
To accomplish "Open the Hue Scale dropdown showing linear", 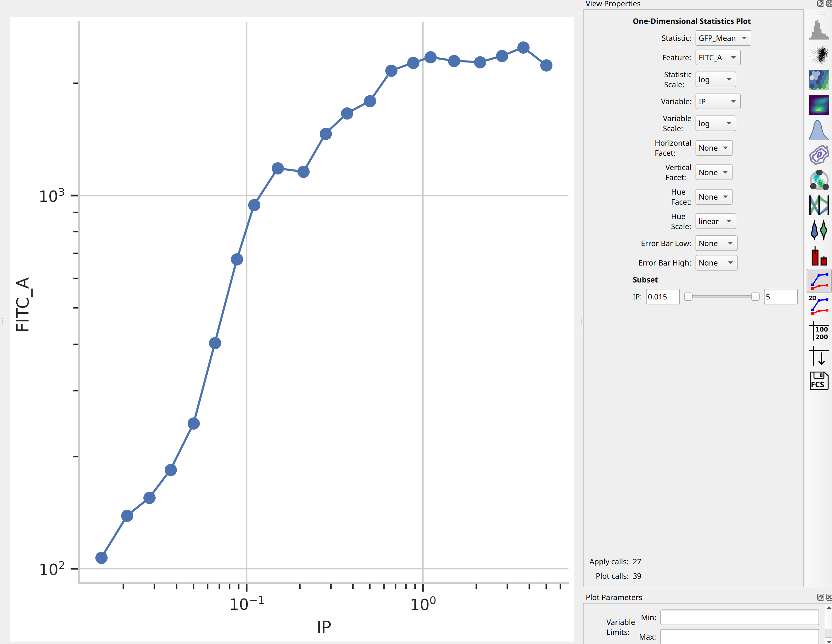I will click(715, 221).
